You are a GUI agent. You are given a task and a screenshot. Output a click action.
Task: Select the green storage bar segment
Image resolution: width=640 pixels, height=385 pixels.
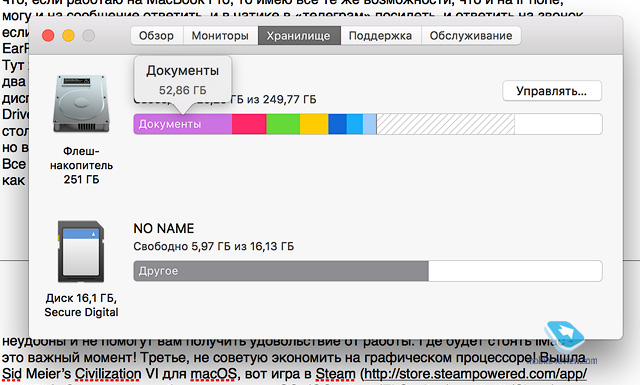pos(283,124)
